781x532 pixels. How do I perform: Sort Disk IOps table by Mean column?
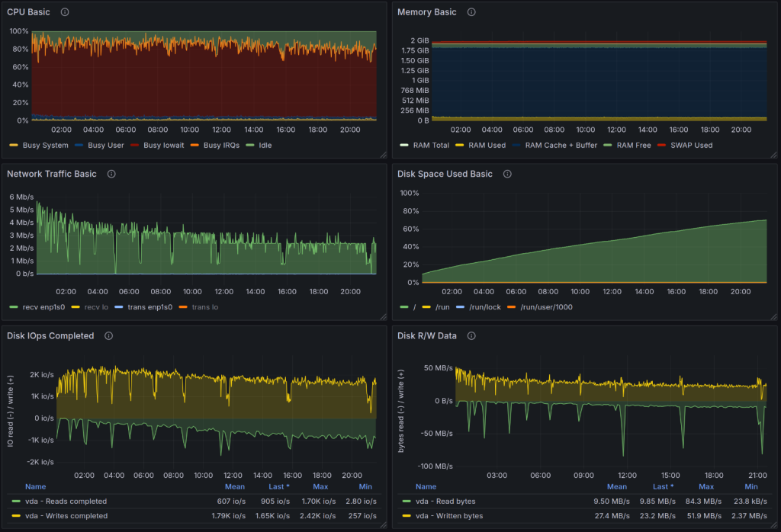pyautogui.click(x=234, y=486)
